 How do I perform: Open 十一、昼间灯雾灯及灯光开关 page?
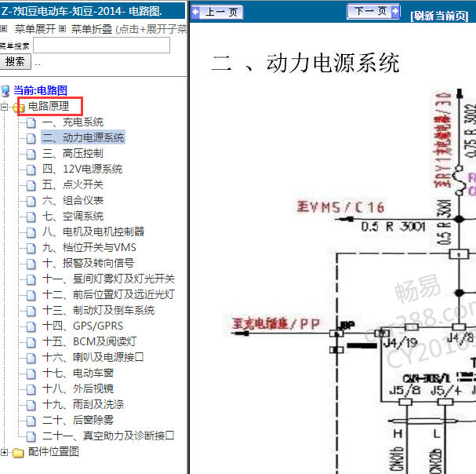(x=108, y=279)
